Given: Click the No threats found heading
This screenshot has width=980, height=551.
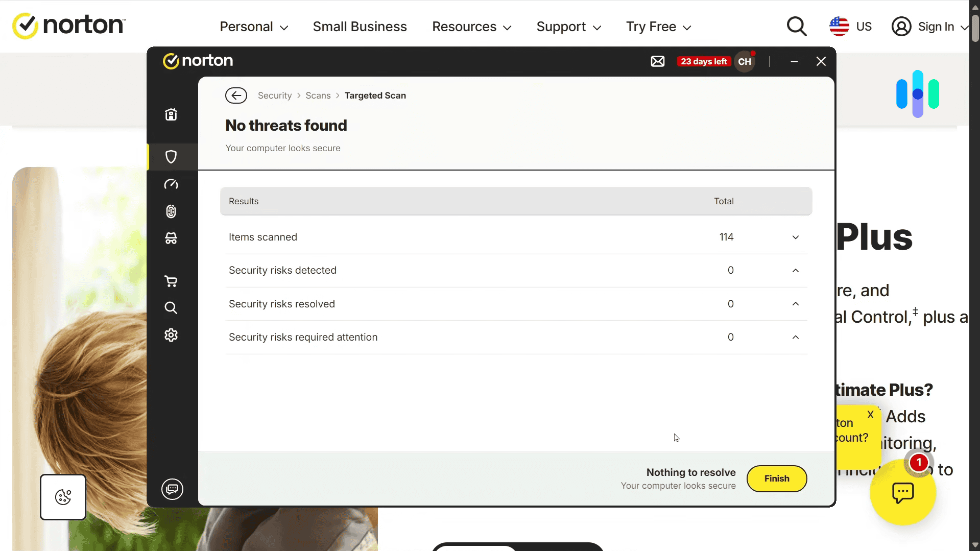Looking at the screenshot, I should (286, 126).
